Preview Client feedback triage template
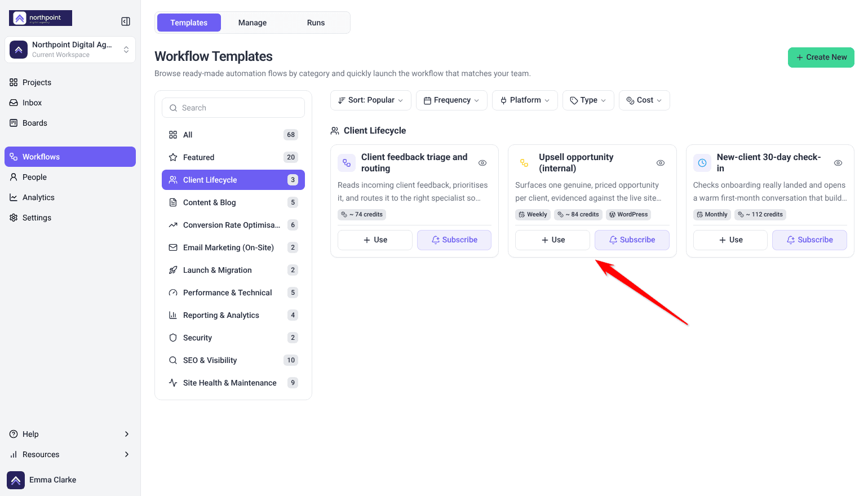 point(482,163)
